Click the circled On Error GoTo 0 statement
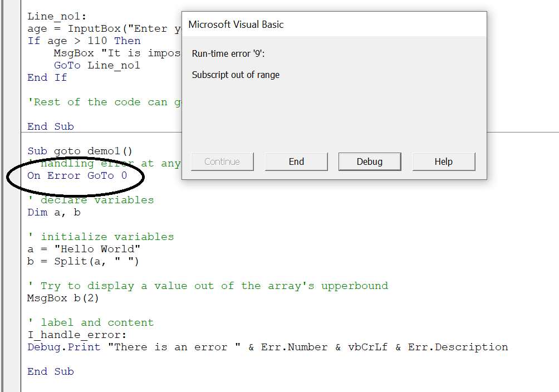559x392 pixels. 76,175
